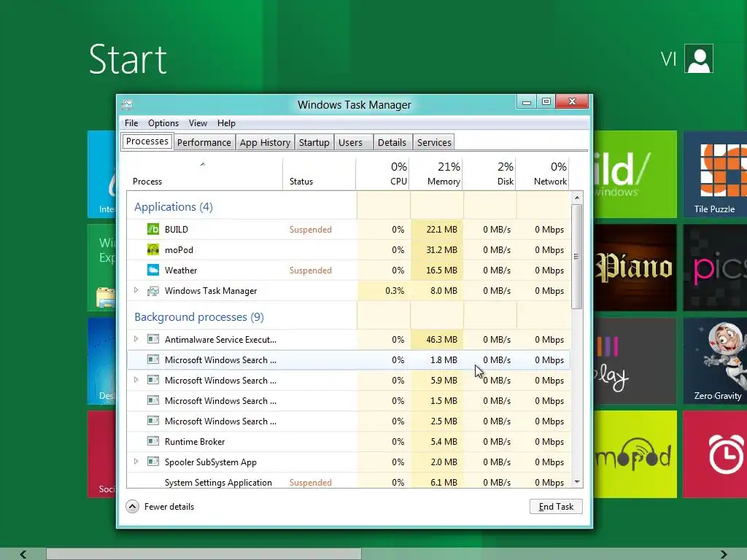Open the Help menu
Viewport: 747px width, 560px height.
coord(226,123)
